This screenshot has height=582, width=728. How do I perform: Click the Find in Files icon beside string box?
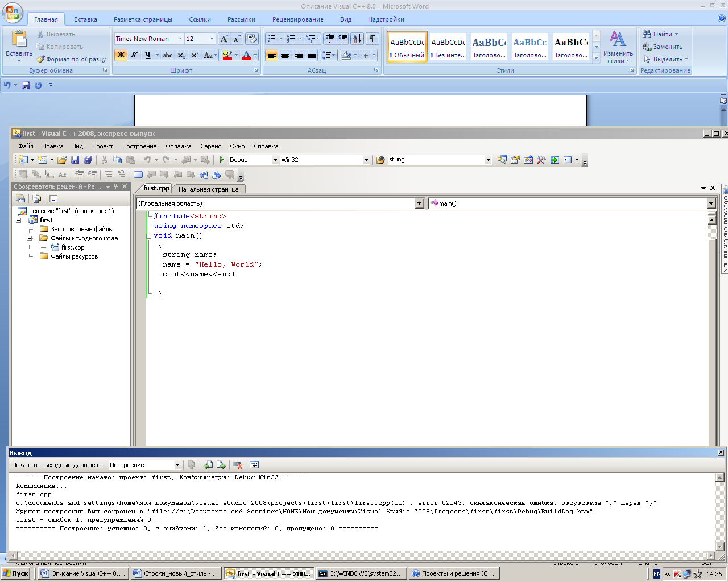tap(380, 160)
